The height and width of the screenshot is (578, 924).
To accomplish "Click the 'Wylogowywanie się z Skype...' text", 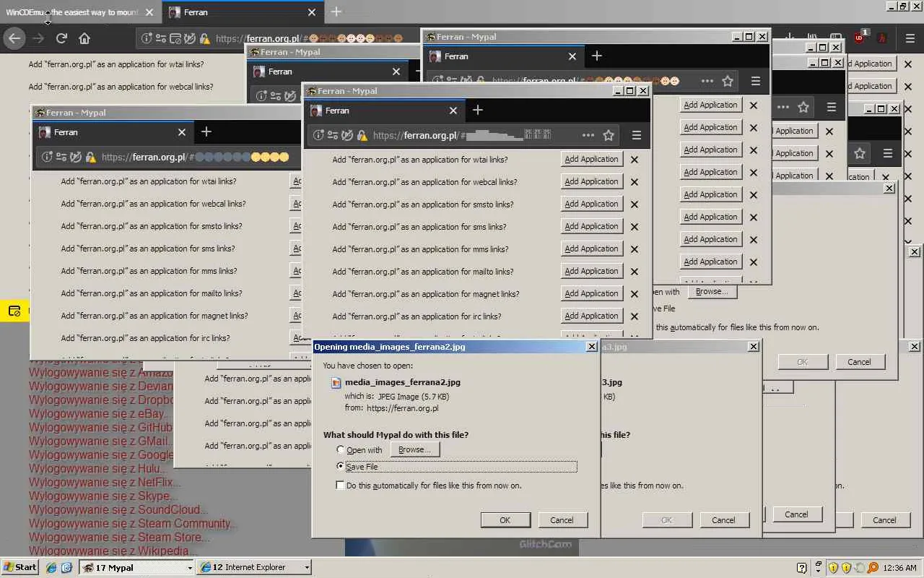I will coord(103,496).
